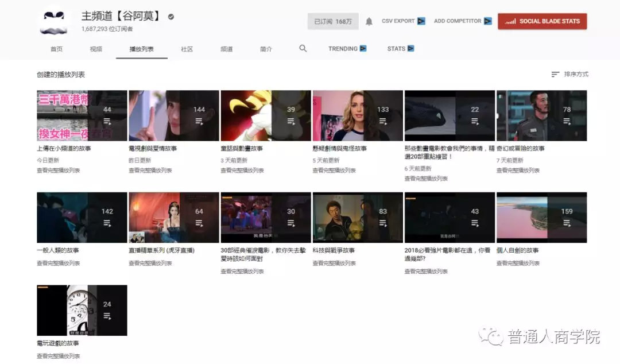This screenshot has height=364, width=620.
Task: Click the sort order icon labeled 排序方式
Action: pos(555,75)
